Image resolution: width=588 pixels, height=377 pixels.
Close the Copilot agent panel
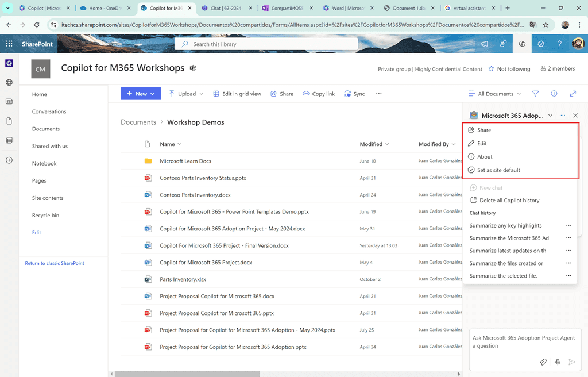coord(575,116)
